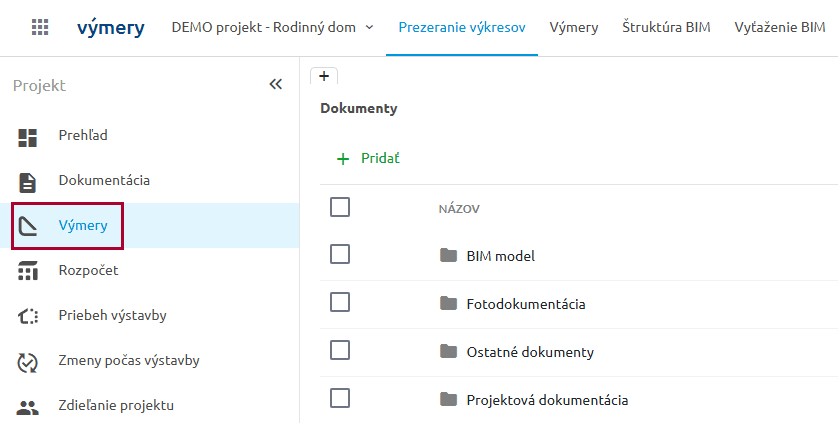Click the Zdieľanie projektu people icon
This screenshot has height=423, width=838.
(28, 406)
